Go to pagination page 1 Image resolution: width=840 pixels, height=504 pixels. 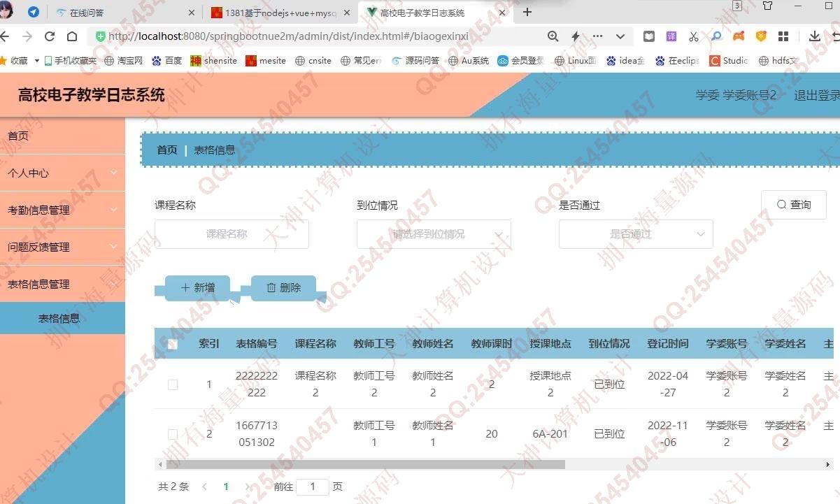coord(226,487)
